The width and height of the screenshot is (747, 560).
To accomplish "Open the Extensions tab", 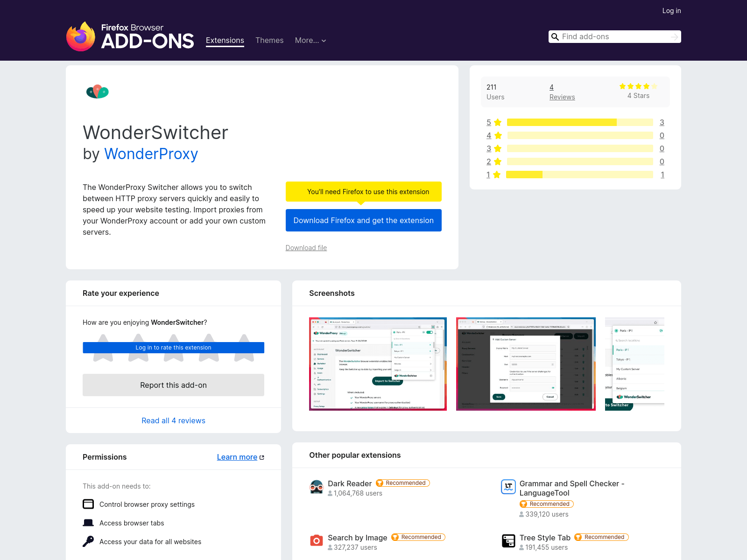I will [x=225, y=41].
